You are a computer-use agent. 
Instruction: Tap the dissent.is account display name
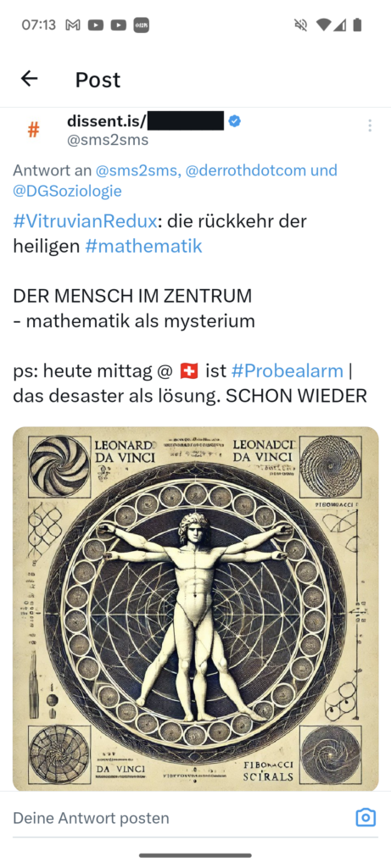[x=145, y=120]
